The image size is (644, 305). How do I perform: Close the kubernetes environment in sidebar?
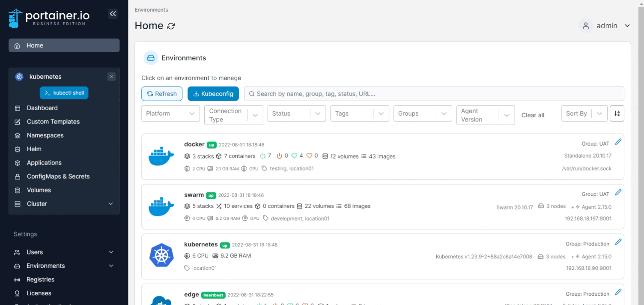coord(112,77)
